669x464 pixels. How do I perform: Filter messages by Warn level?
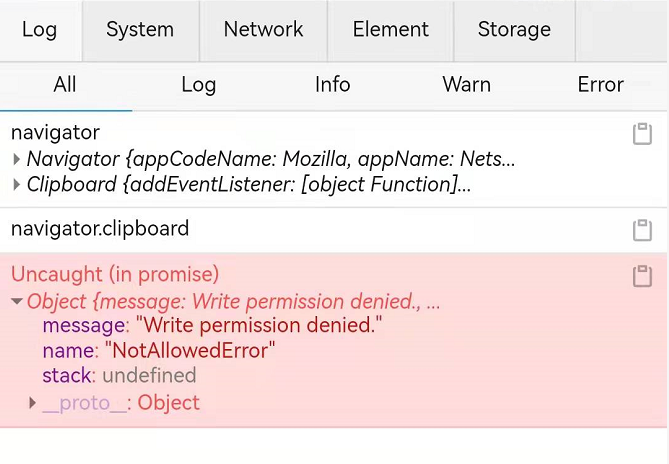click(x=467, y=85)
